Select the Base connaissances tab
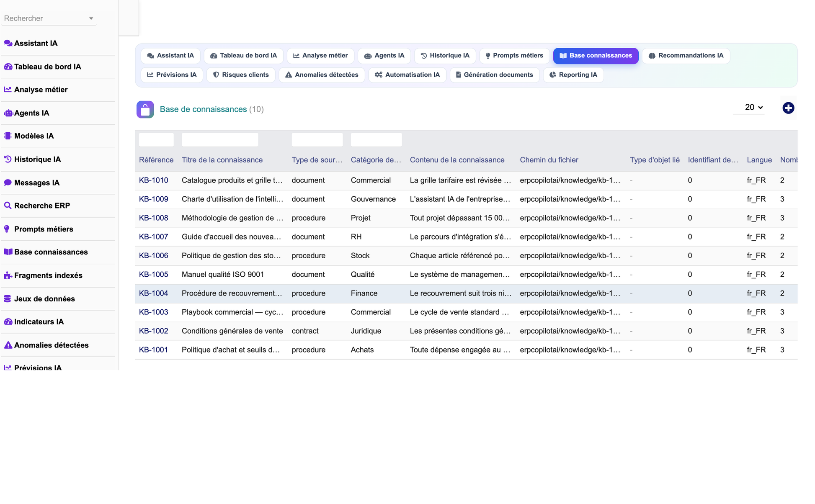 click(596, 56)
